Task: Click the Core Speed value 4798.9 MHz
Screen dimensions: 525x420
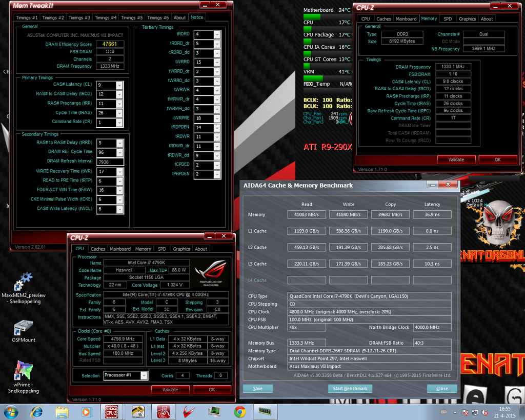Action: coord(123,339)
